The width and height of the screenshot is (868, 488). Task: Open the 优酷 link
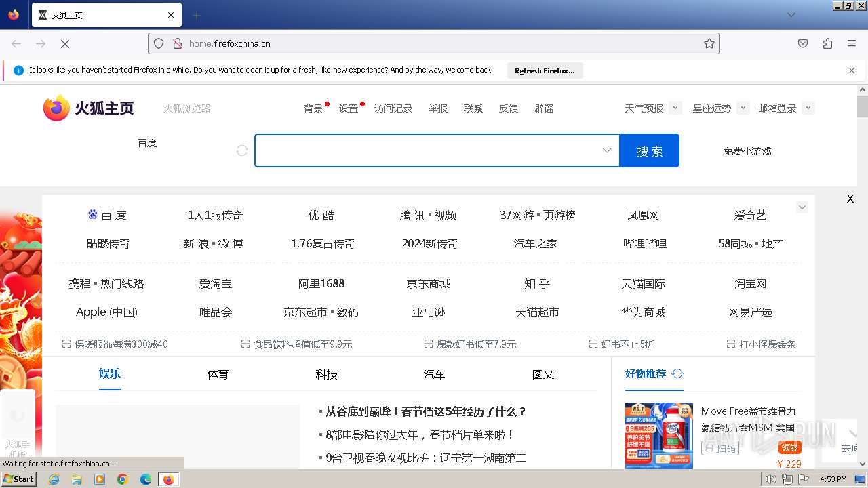tap(321, 215)
